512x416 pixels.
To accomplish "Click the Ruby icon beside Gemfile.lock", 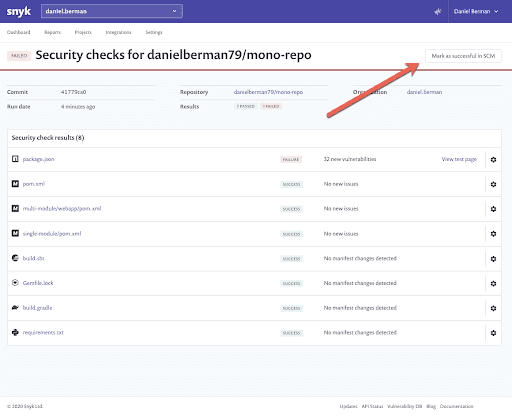I will (15, 283).
